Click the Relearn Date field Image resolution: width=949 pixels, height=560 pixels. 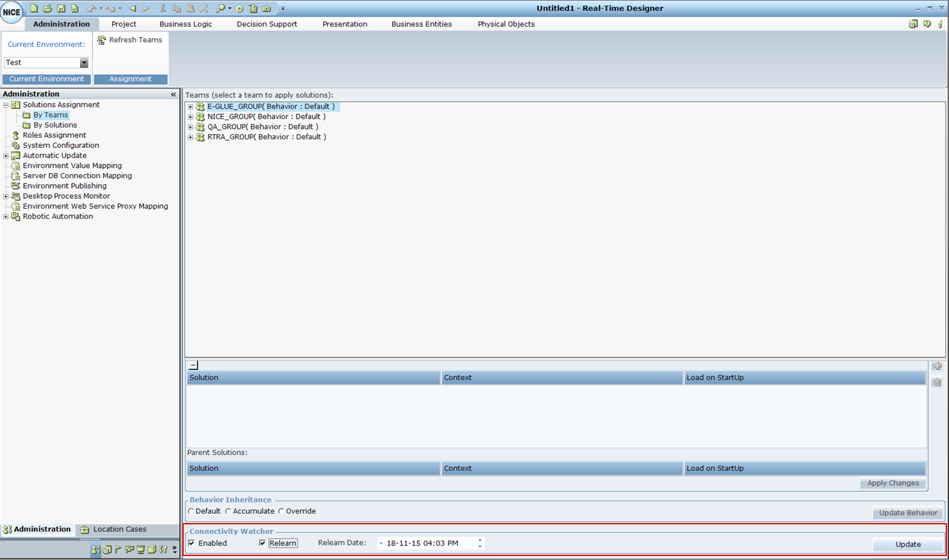pyautogui.click(x=430, y=543)
